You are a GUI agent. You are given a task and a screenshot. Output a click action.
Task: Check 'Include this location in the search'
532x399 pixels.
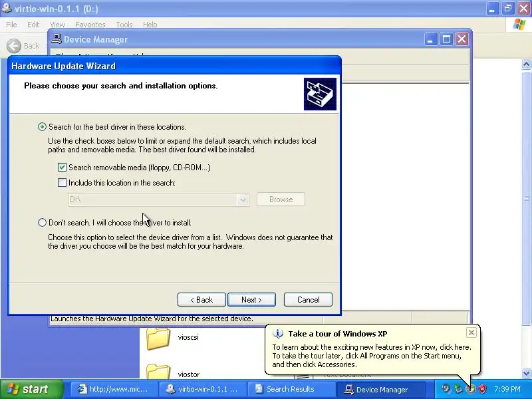(x=62, y=182)
